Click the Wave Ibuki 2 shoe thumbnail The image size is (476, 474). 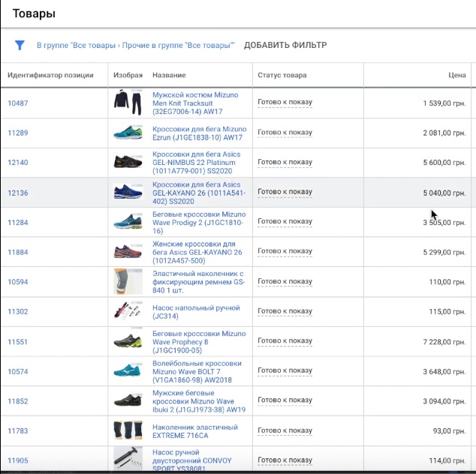tap(128, 400)
